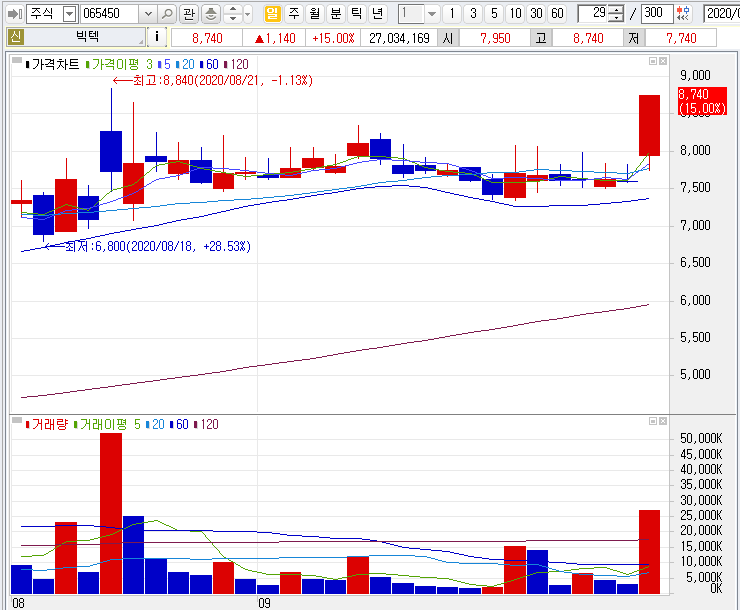The image size is (740, 610).
Task: Click the round icon next to 관
Action: tap(211, 14)
